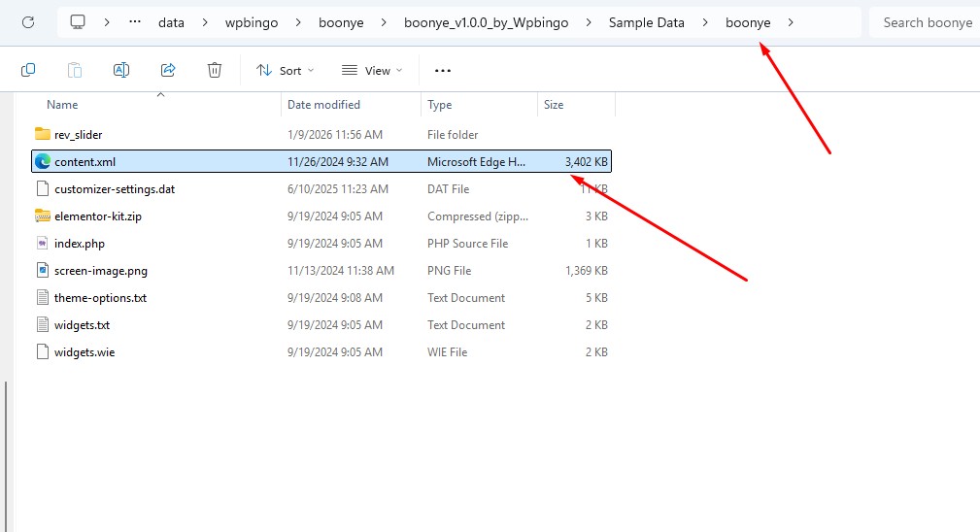Open the Sort dropdown menu

click(285, 70)
